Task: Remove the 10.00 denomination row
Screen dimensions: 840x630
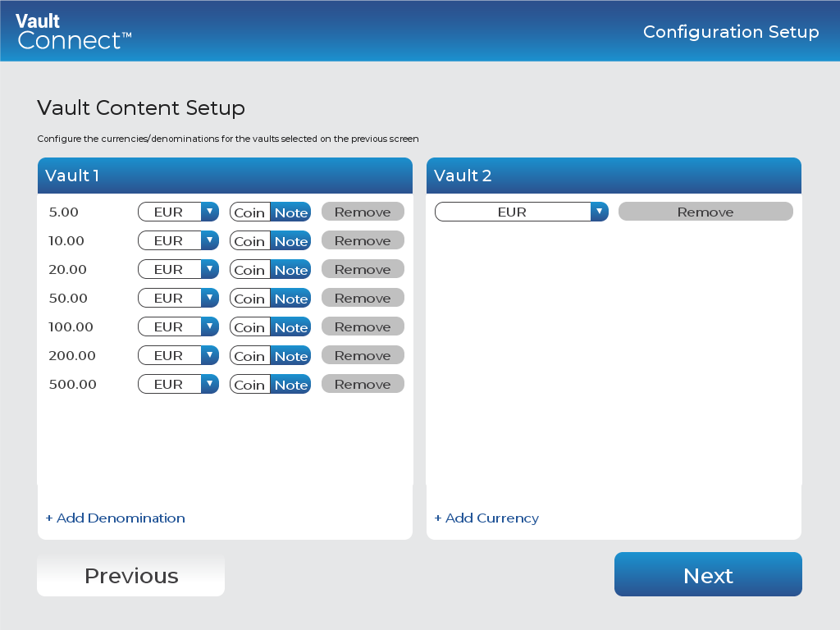Action: click(x=363, y=240)
